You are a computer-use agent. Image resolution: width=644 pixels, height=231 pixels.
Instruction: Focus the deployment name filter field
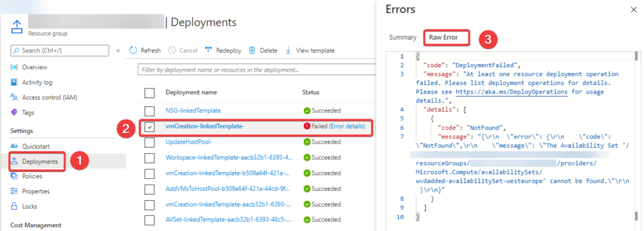[257, 70]
